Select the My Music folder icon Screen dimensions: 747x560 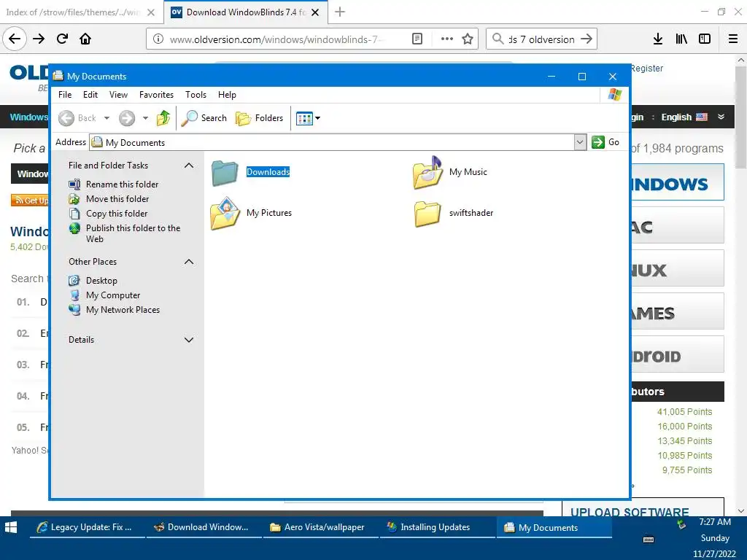pyautogui.click(x=427, y=172)
